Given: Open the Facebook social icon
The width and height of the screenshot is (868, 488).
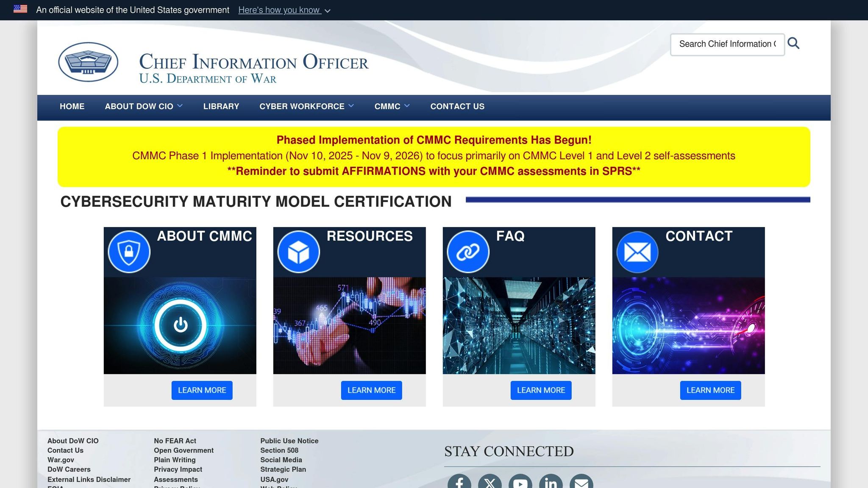Looking at the screenshot, I should (x=459, y=483).
